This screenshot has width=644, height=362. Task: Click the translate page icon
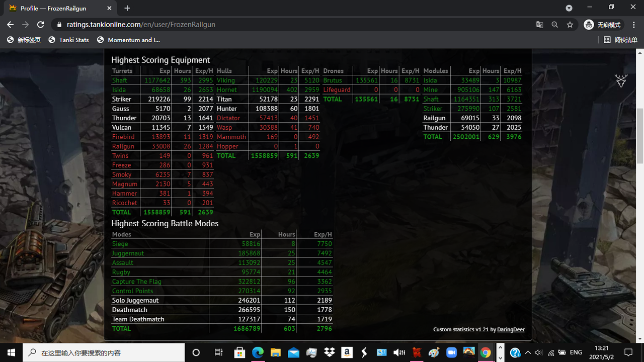pos(539,25)
